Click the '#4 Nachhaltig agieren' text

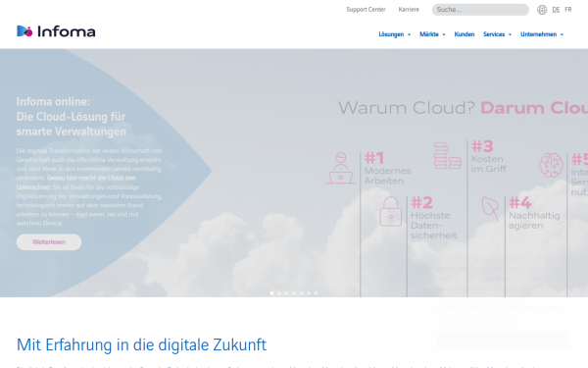click(534, 213)
